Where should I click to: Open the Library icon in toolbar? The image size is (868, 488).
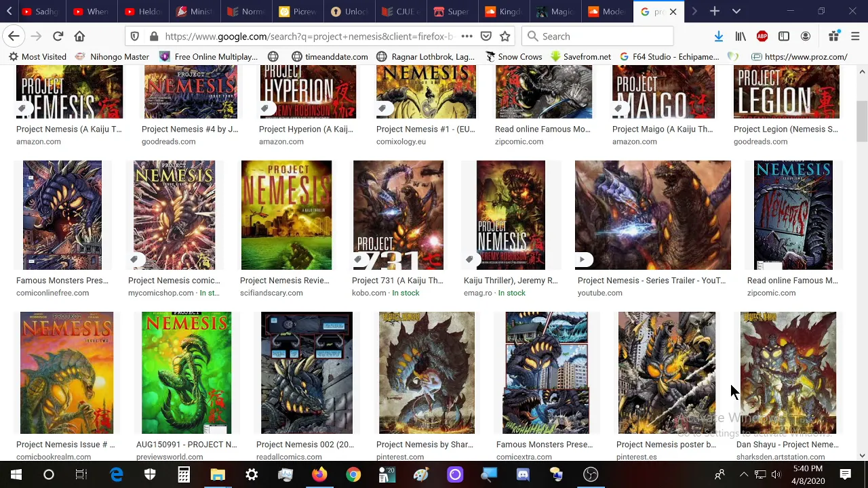point(741,36)
